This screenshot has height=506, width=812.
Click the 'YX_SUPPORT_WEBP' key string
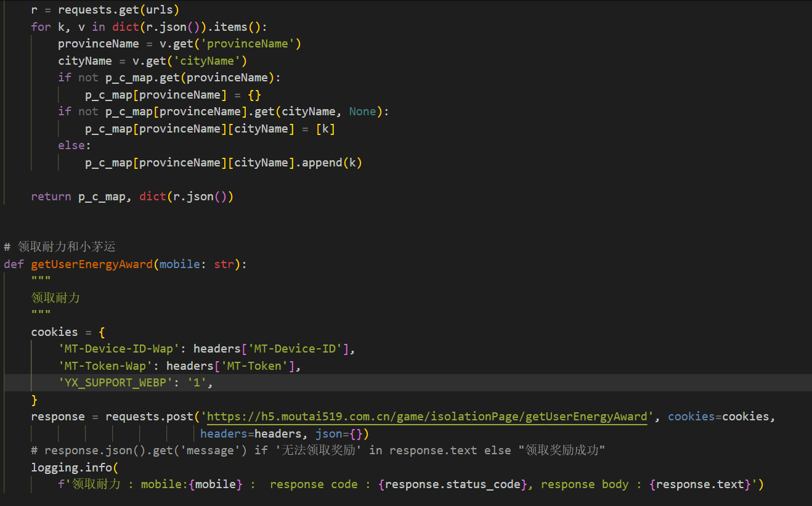click(115, 383)
